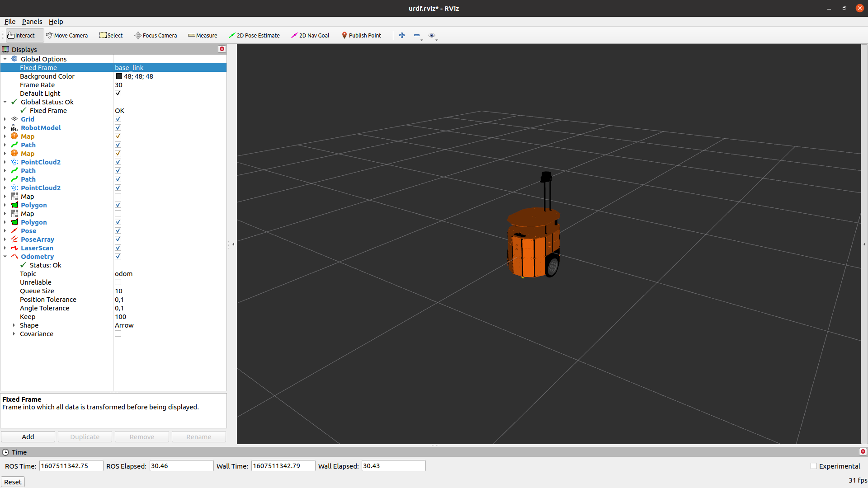Activate the Publish Point tool
This screenshot has height=488, width=868.
tap(361, 35)
